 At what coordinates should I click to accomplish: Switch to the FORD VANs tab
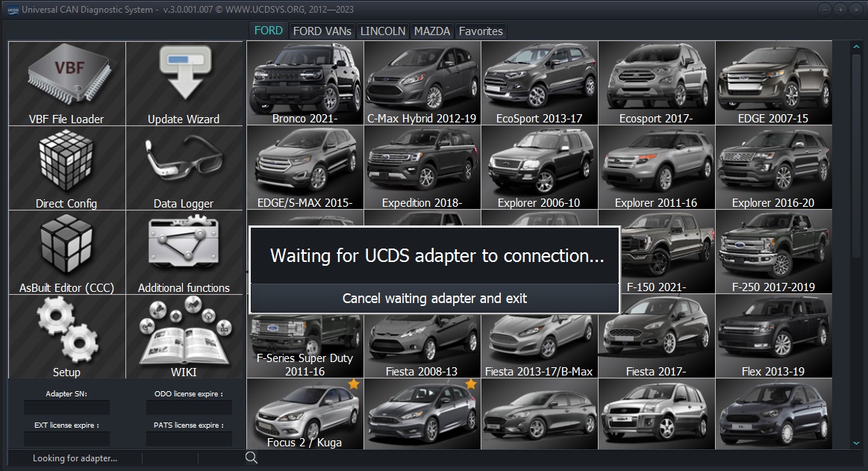pyautogui.click(x=322, y=31)
